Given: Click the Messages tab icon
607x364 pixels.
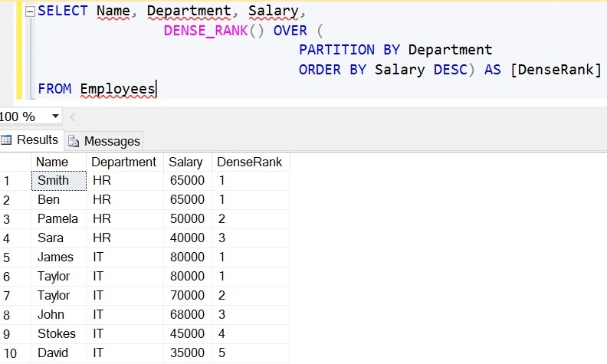Looking at the screenshot, I should point(73,141).
